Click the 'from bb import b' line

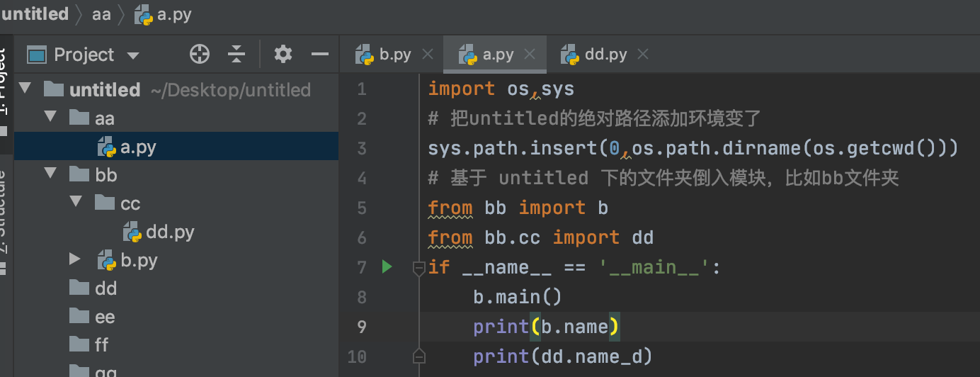point(518,208)
